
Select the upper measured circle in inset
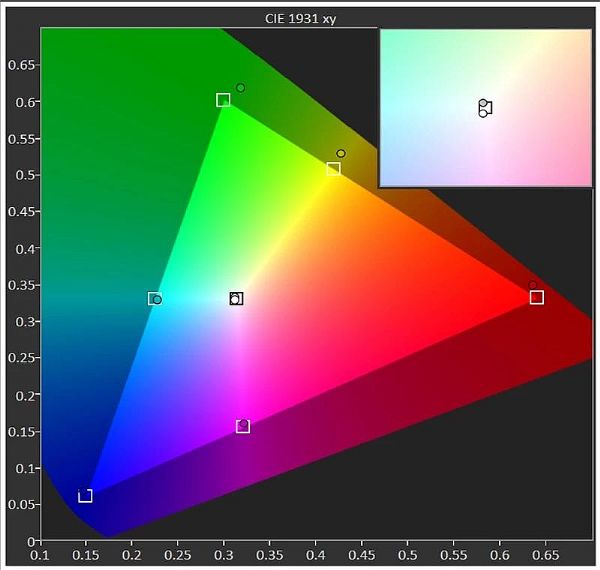(x=483, y=103)
